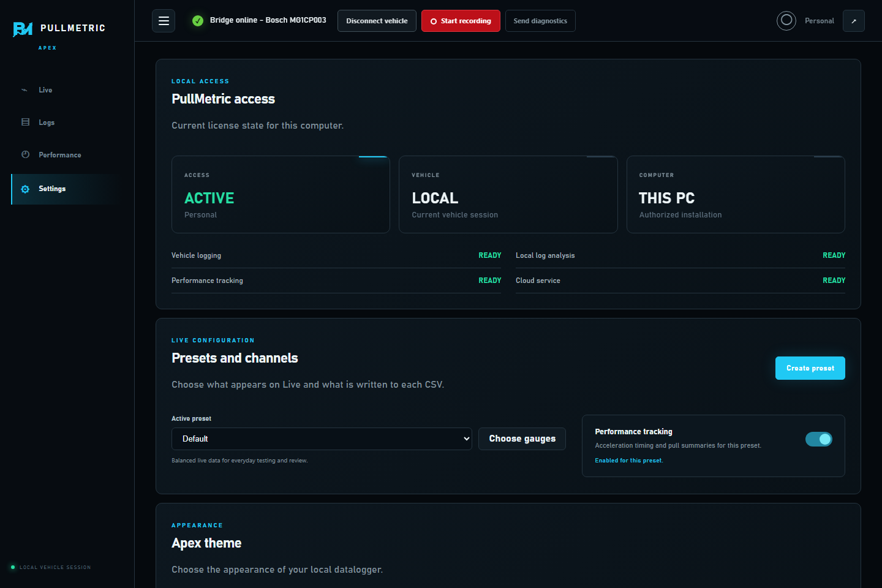This screenshot has height=588, width=882.
Task: Click the 'Vehicle logging' status row label
Action: coord(196,255)
